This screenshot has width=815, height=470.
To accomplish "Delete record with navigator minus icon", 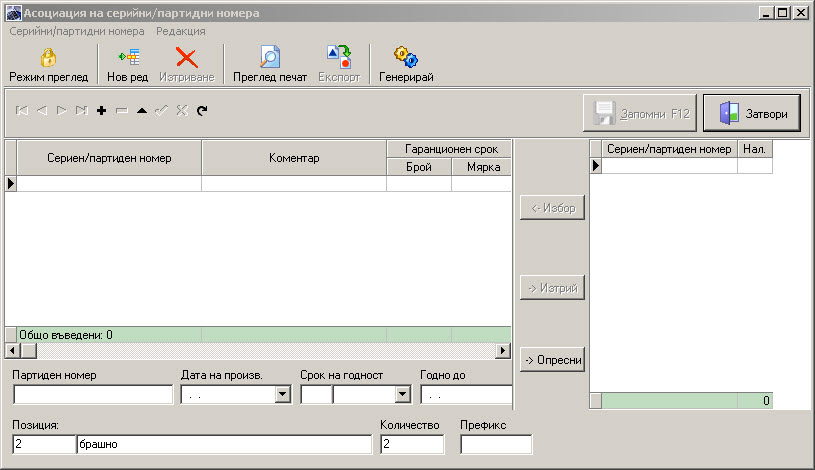I will click(122, 110).
